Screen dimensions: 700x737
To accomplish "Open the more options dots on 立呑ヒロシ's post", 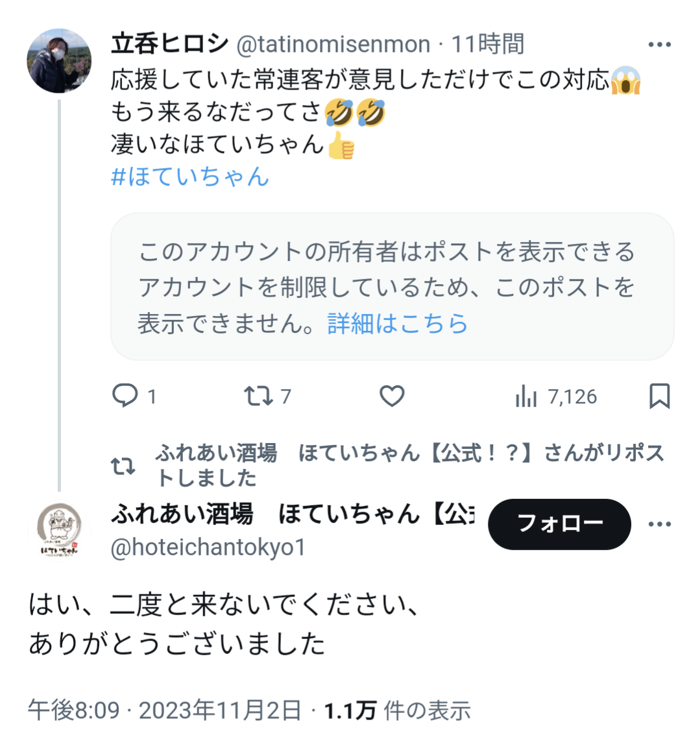I will pyautogui.click(x=660, y=45).
